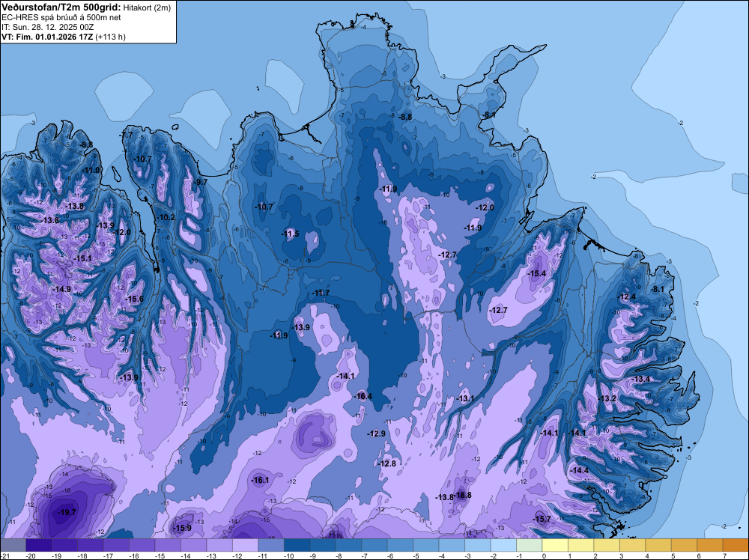Choose the -10 dark blue legend swatch

297,545
